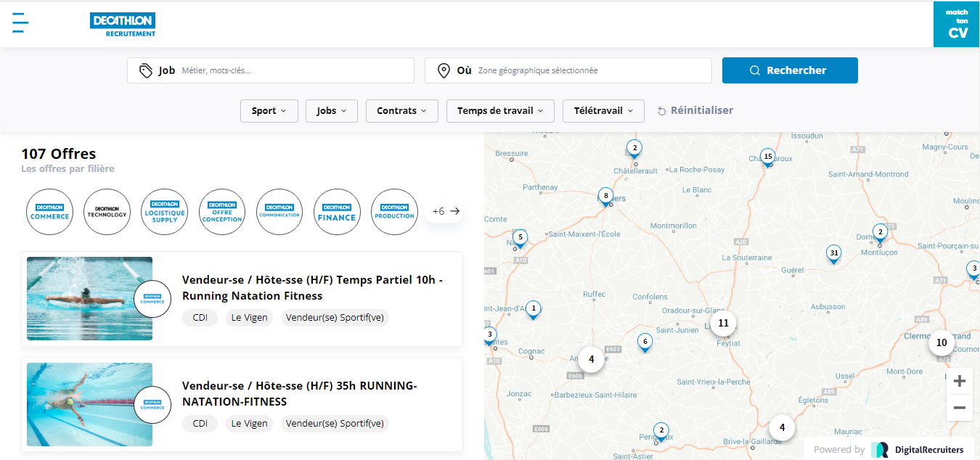Open the DigitalRecruiters powered-by link
This screenshot has height=460, width=980.
click(x=889, y=449)
